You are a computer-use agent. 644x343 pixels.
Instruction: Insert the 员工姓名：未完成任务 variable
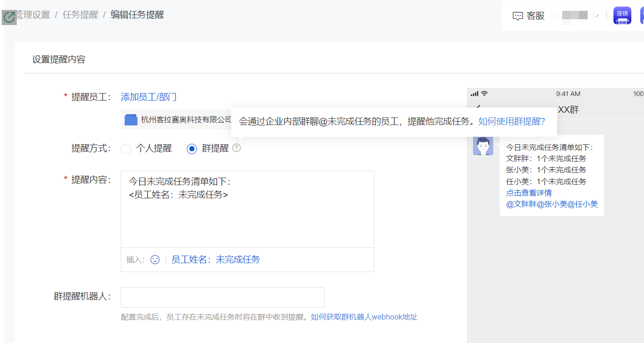[215, 259]
